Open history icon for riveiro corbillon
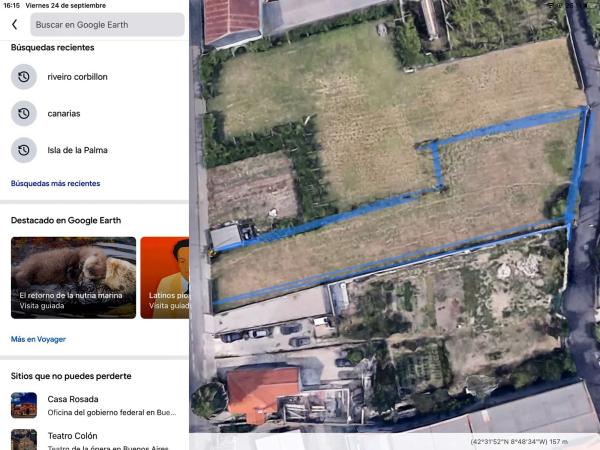 click(x=24, y=77)
